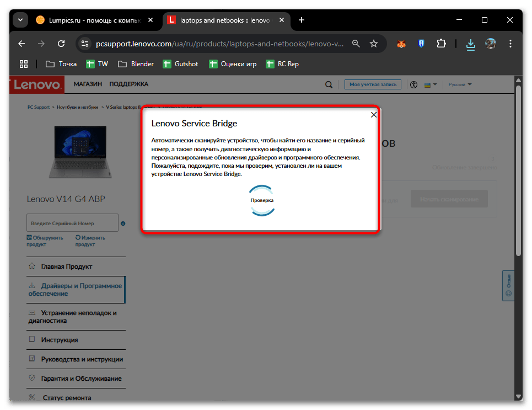The height and width of the screenshot is (410, 532).
Task: Click Обнаружить продукт link
Action: pos(45,241)
